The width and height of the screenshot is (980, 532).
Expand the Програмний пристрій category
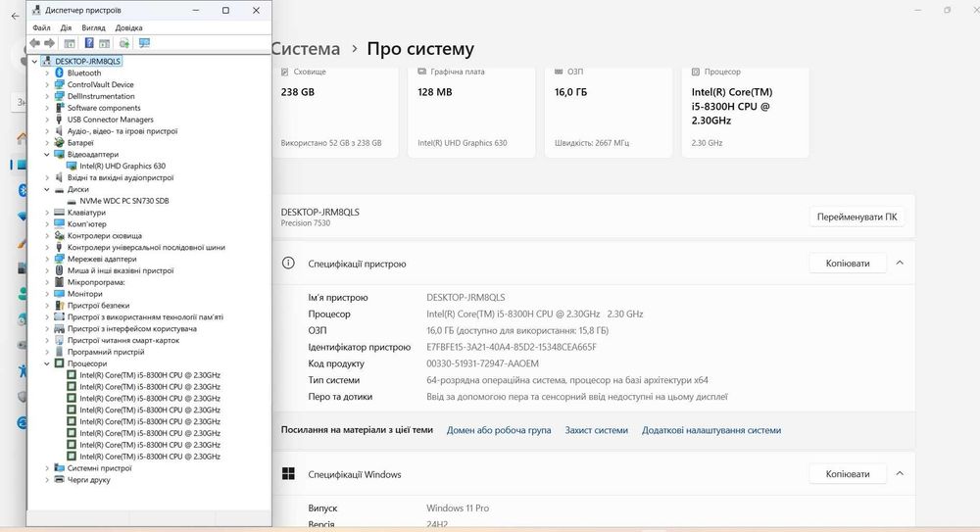point(47,352)
